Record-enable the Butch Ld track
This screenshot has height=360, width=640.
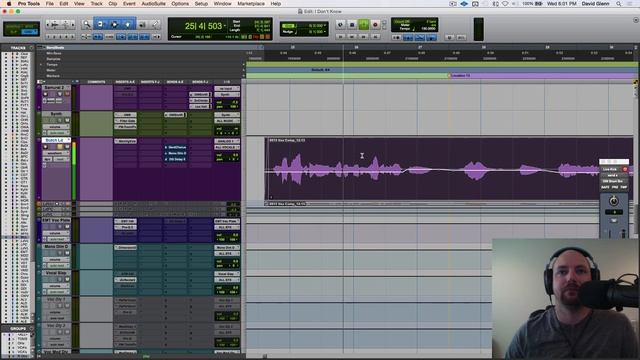point(45,147)
